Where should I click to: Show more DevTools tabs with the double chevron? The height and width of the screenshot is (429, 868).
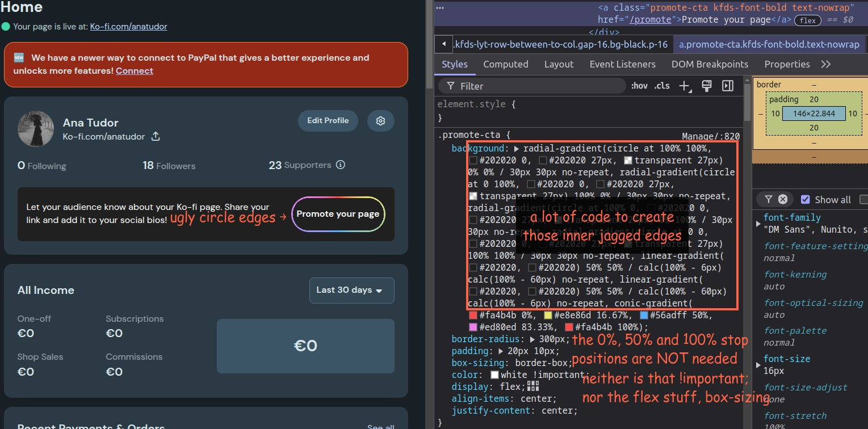[826, 64]
